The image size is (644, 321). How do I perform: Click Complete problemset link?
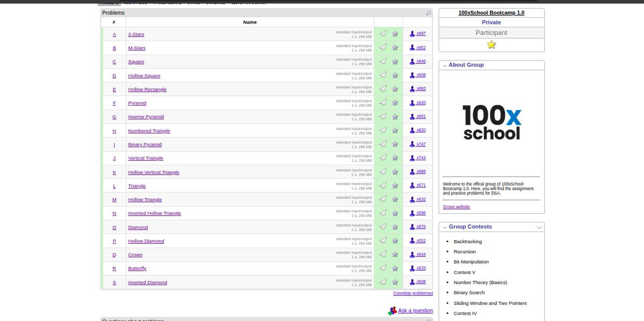(413, 293)
